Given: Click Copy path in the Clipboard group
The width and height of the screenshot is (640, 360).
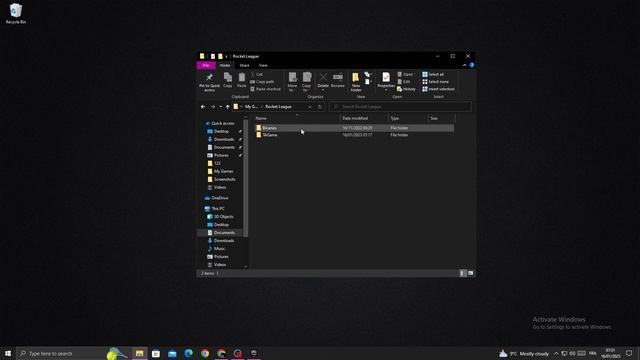Looking at the screenshot, I should coord(262,82).
